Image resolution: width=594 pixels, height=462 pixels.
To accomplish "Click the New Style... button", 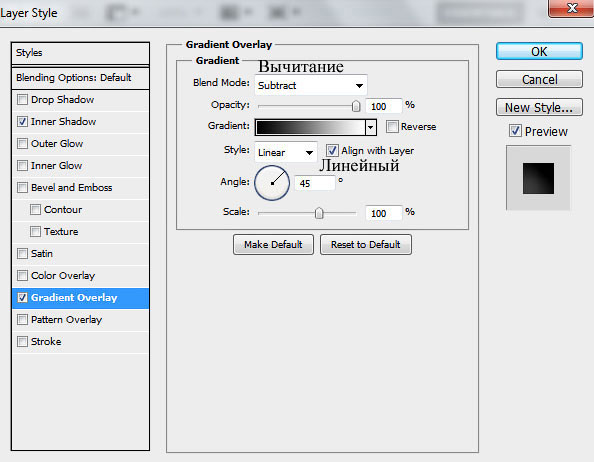I will coord(539,108).
